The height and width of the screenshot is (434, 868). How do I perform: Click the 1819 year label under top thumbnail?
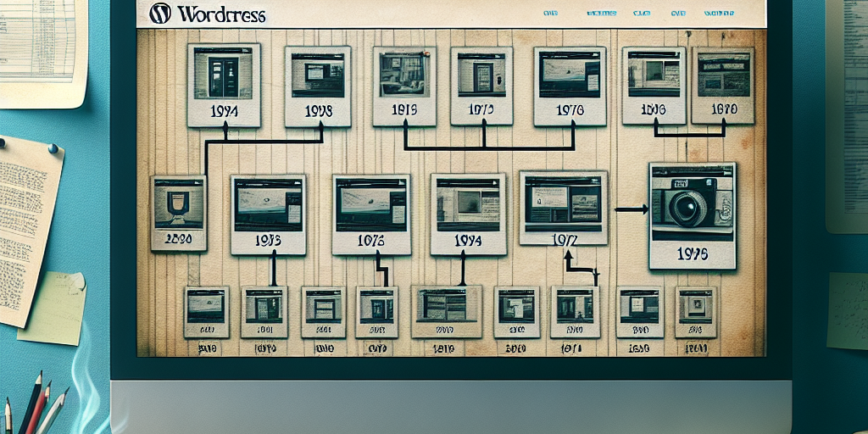[x=404, y=110]
